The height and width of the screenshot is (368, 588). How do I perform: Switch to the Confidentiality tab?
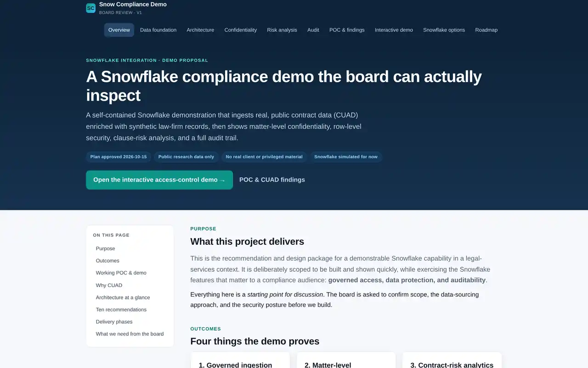(240, 30)
